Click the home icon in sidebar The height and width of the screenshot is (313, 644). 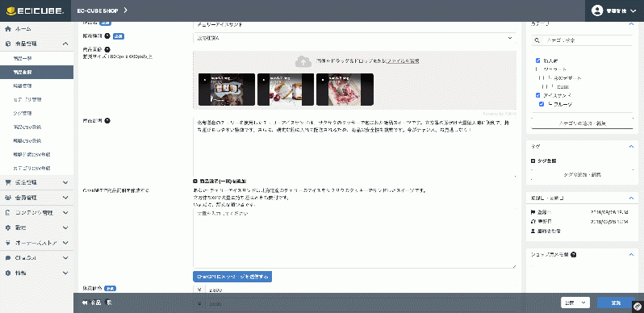click(x=8, y=29)
